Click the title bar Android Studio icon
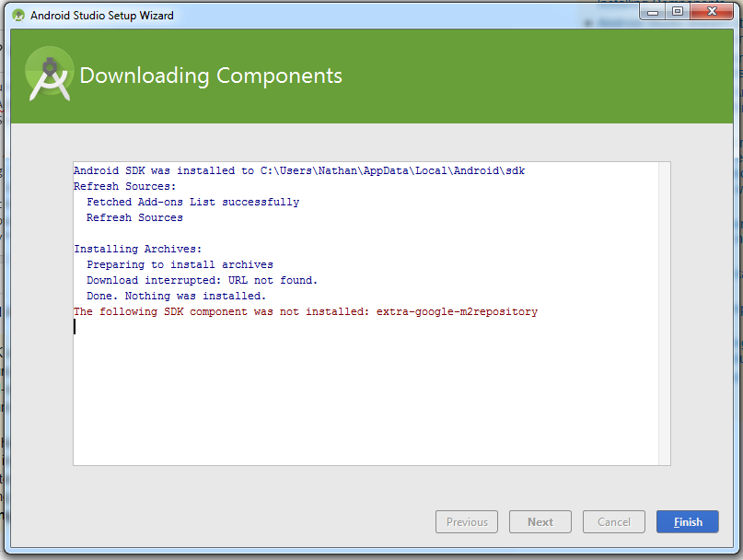 [18, 15]
